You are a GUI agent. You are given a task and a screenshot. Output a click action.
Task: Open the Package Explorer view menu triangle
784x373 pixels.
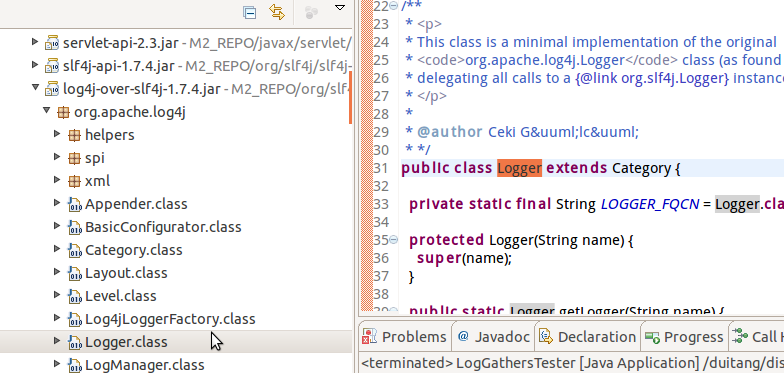pyautogui.click(x=340, y=8)
